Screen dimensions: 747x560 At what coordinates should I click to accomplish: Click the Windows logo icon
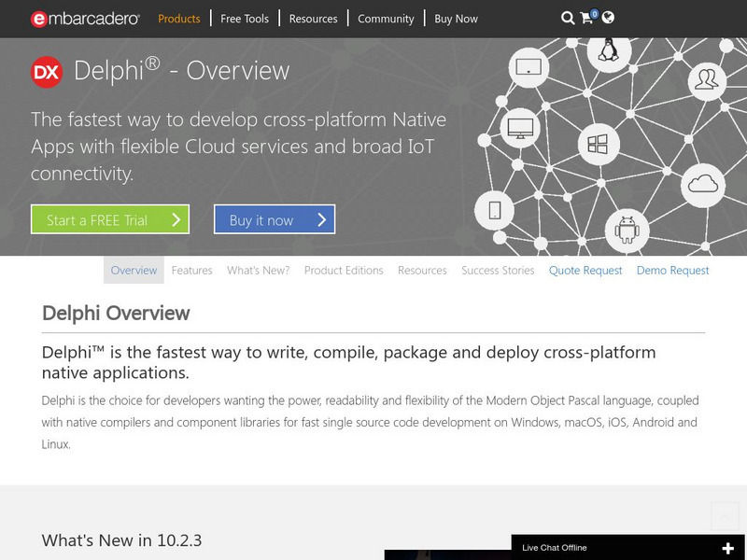[598, 144]
